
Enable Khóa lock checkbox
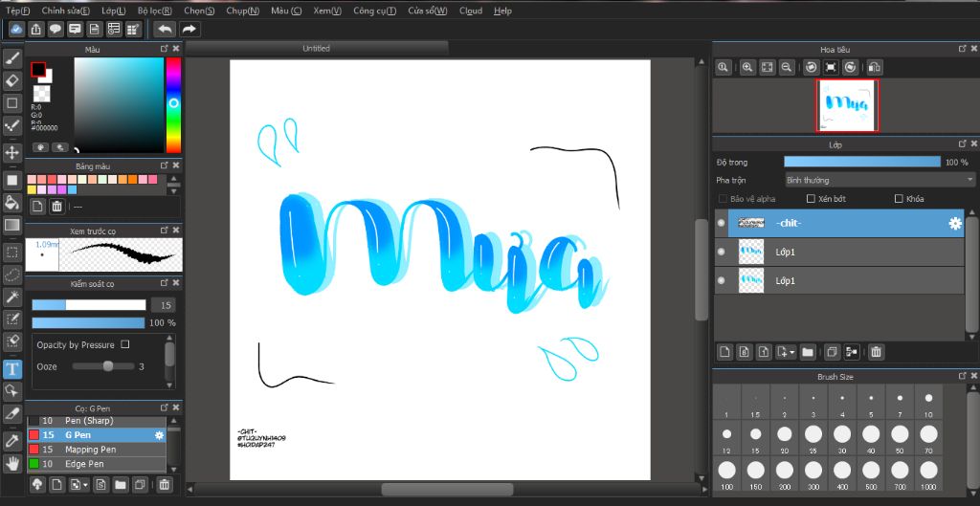coord(899,199)
